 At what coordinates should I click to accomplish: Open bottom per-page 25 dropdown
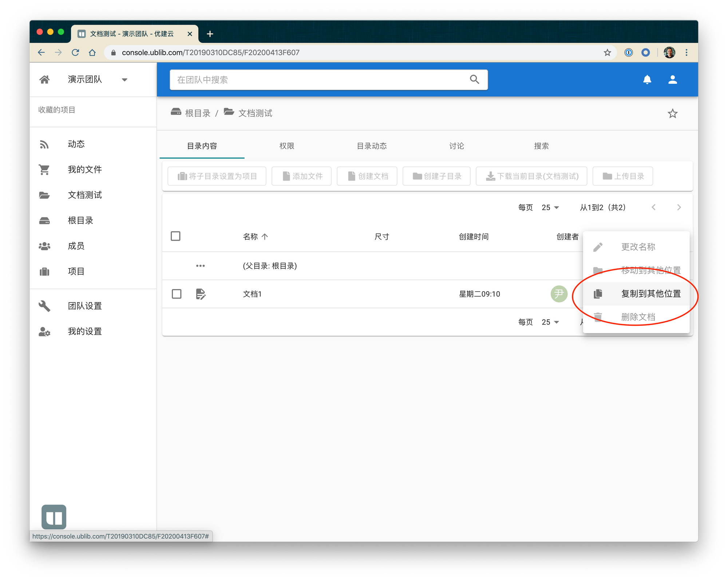(550, 322)
